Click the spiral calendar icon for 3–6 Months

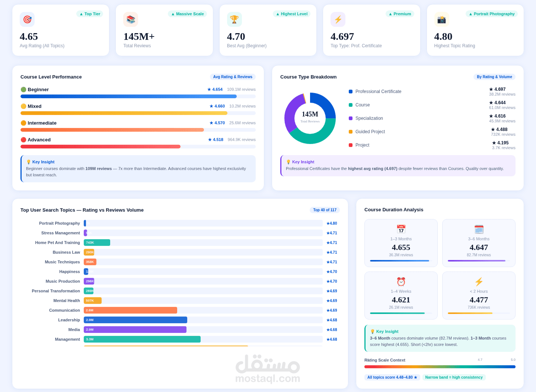[479, 229]
